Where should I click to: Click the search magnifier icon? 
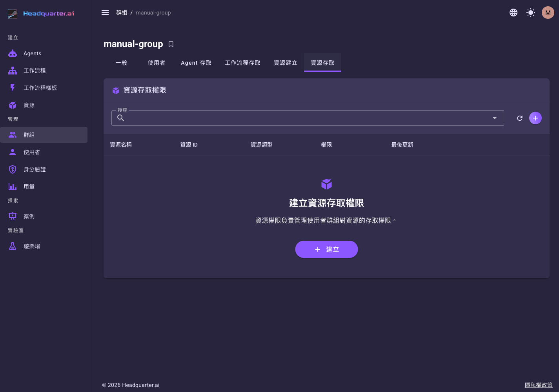click(121, 118)
